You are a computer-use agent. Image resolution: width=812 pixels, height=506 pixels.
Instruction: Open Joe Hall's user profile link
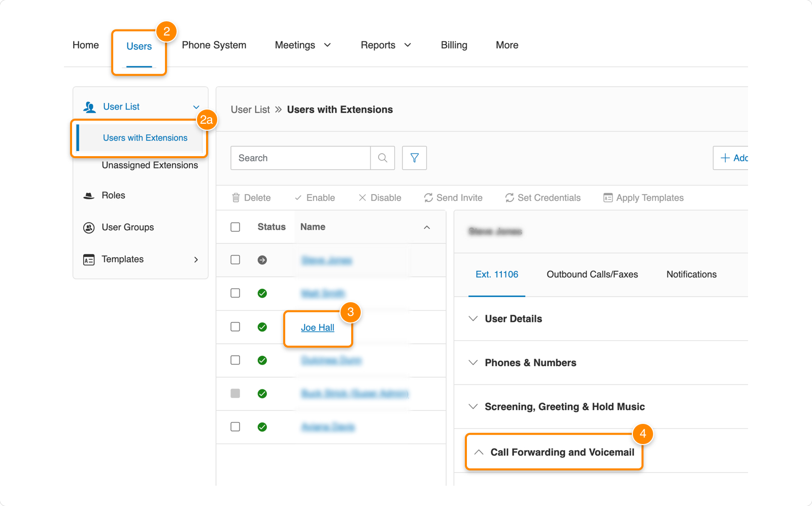[317, 328]
